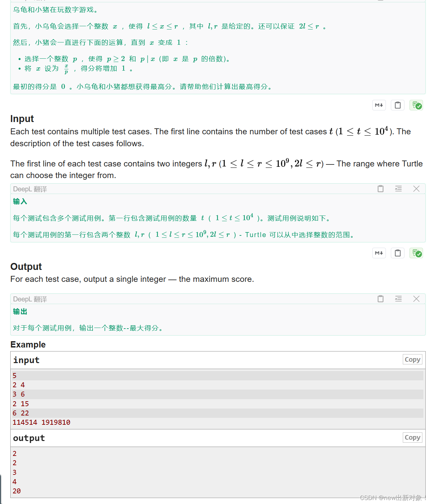Screen dimensions: 431x504
Task: Copy text inside output DeepL translation panel
Action: [380, 299]
